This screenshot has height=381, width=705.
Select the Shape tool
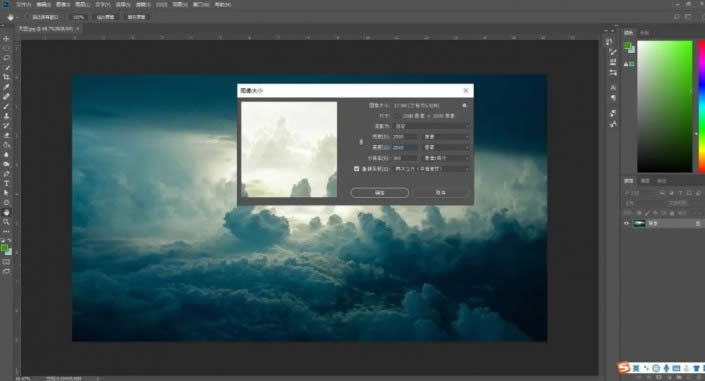coord(6,202)
